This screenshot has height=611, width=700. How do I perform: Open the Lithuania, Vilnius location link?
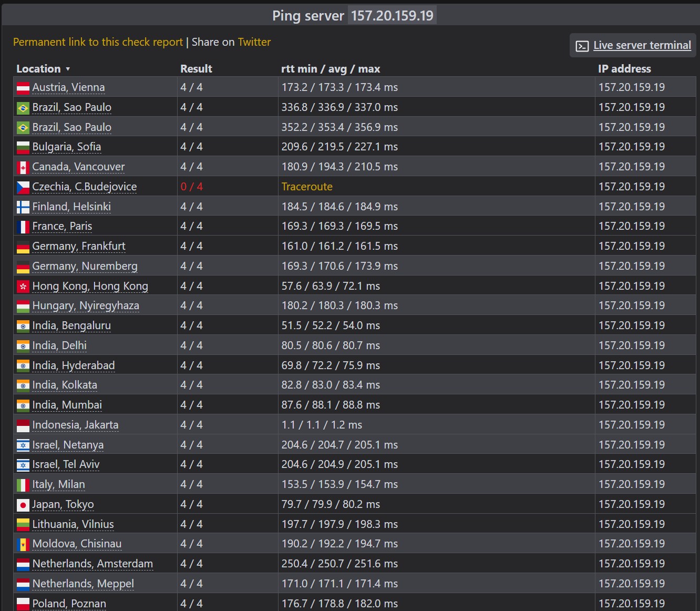[73, 524]
